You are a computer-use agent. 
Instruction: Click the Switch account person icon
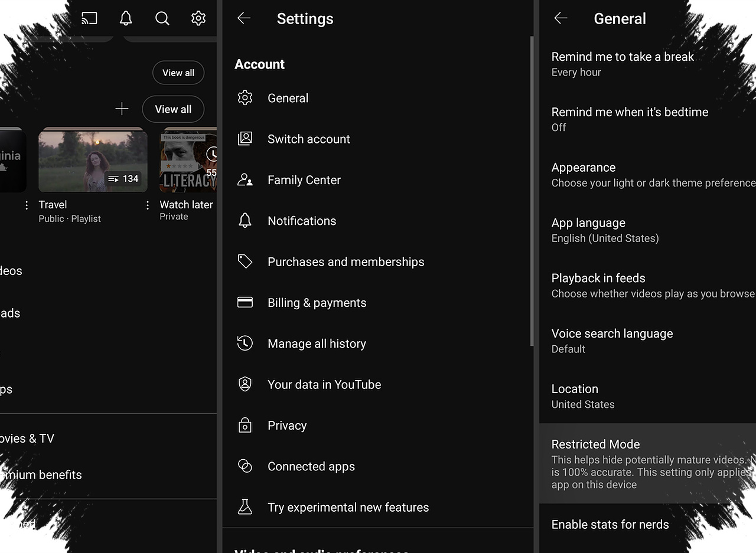tap(245, 139)
